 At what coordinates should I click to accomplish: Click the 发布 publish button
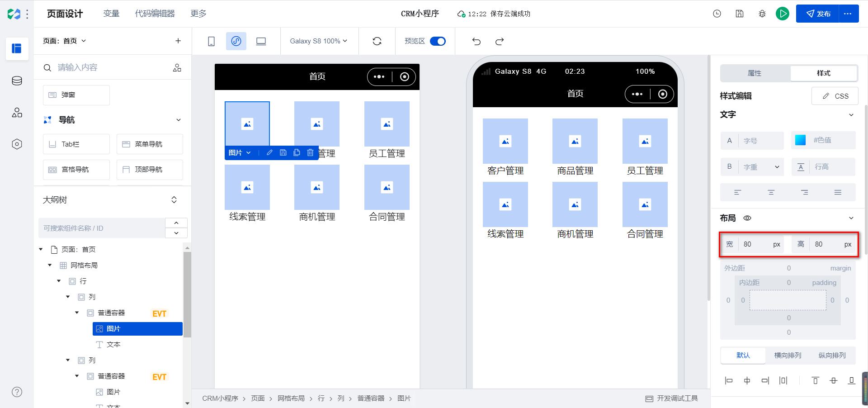coord(817,14)
